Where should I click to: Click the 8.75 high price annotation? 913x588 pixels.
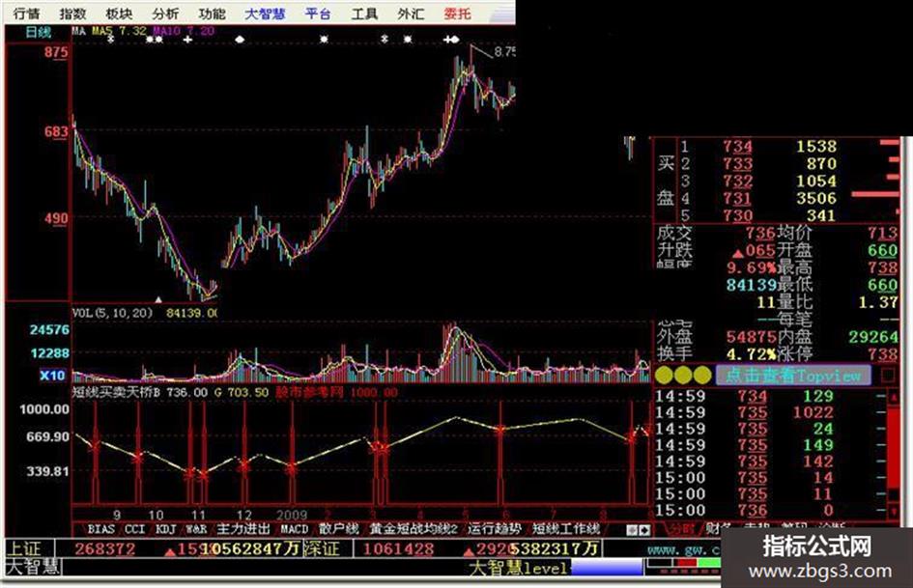505,52
